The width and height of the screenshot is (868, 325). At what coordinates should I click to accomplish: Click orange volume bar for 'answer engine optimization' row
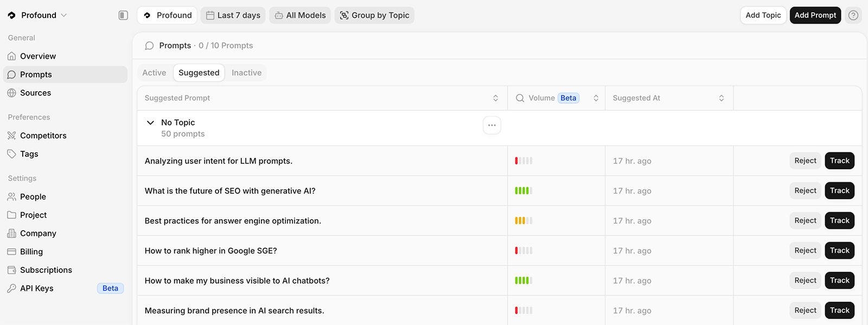tap(524, 220)
